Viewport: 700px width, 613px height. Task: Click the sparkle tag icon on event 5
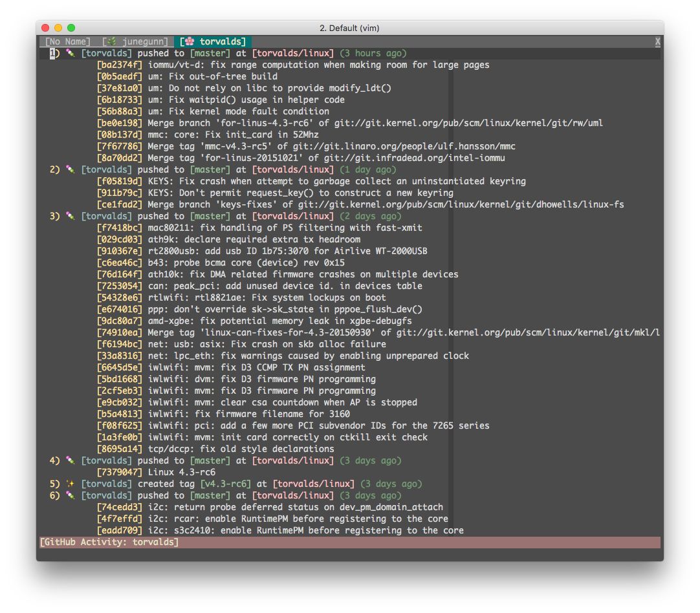click(x=71, y=484)
